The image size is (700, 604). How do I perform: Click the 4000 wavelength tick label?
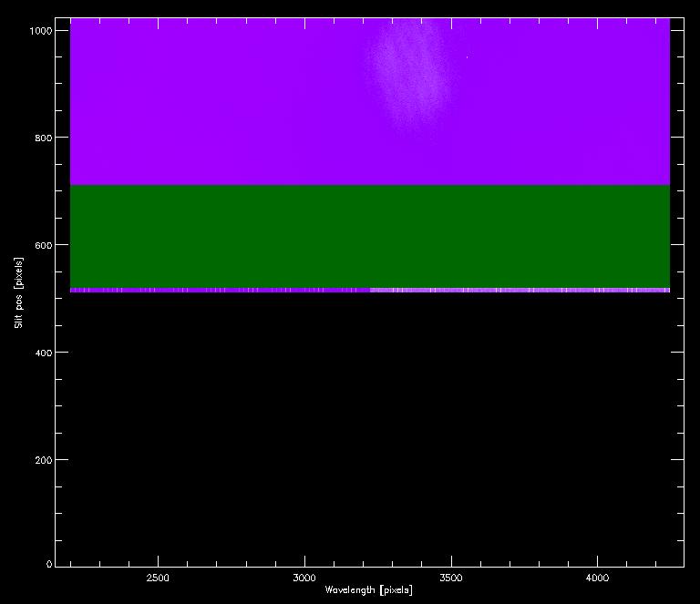click(597, 578)
